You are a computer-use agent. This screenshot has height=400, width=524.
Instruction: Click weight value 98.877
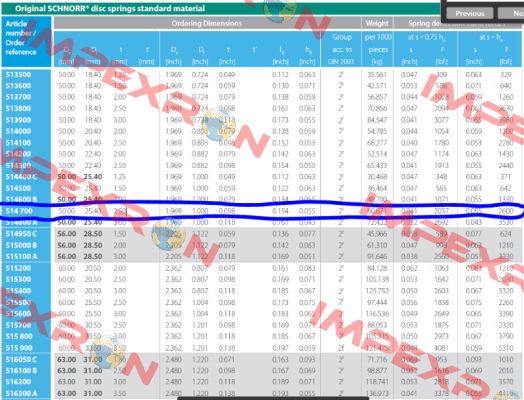pyautogui.click(x=377, y=371)
